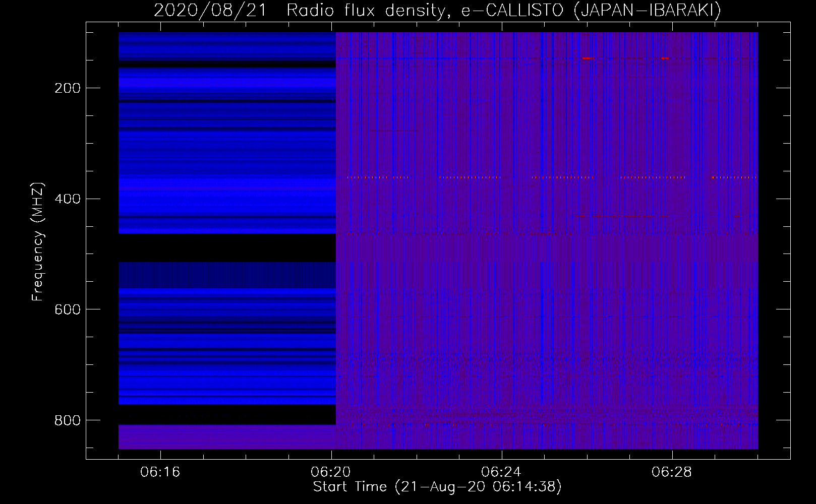
Task: Click the 600 frequency tick label
Action: 68,309
